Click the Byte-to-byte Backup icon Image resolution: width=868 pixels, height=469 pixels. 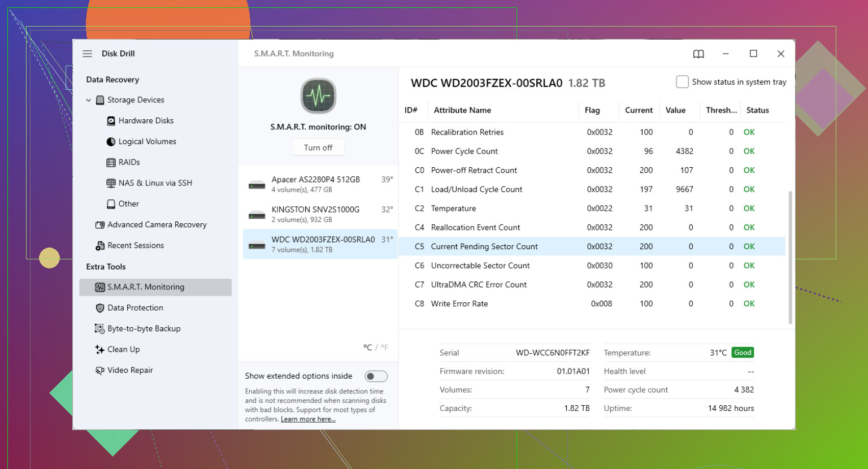point(100,329)
